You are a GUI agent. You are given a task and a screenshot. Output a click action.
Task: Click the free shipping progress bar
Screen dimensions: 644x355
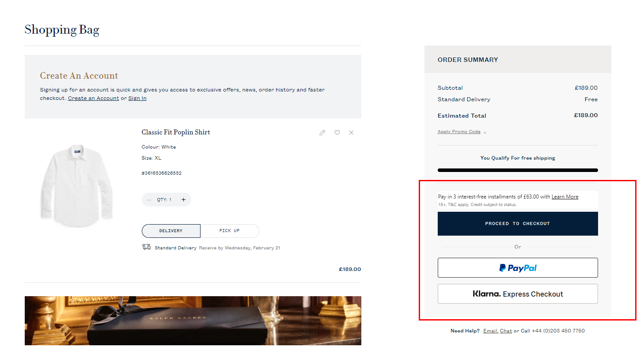518,170
